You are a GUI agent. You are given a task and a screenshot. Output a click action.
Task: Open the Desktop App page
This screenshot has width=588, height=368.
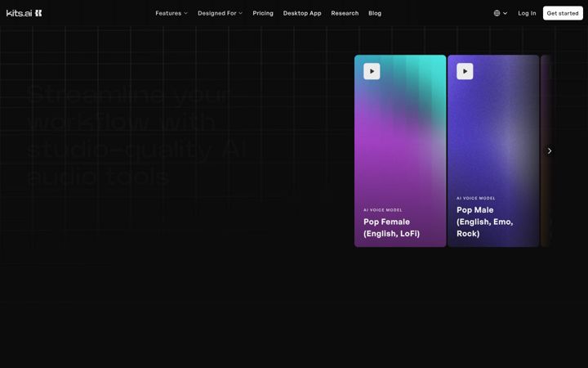tap(302, 13)
